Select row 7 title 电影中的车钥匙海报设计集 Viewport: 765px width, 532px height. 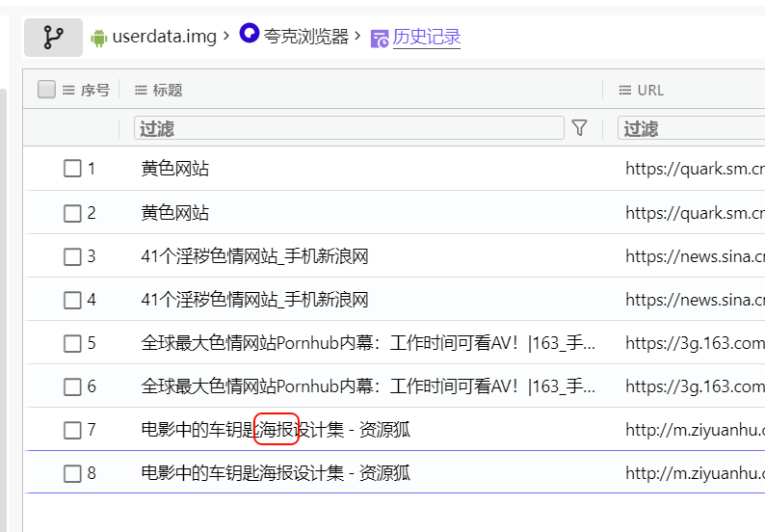point(276,430)
